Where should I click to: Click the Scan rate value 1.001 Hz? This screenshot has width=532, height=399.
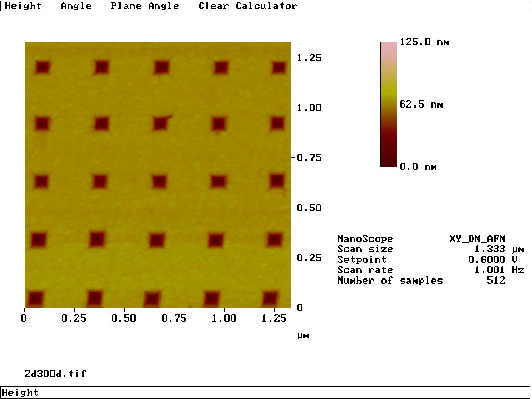(x=499, y=270)
